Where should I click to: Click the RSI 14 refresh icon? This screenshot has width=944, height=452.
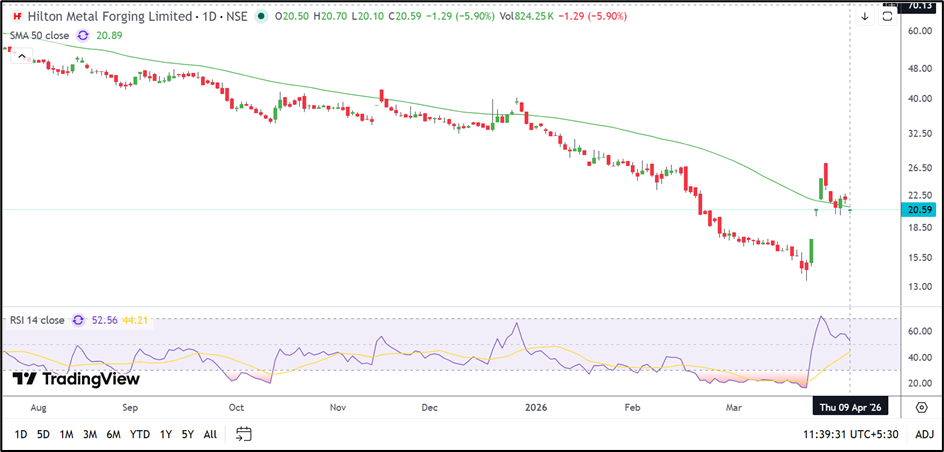coord(77,320)
